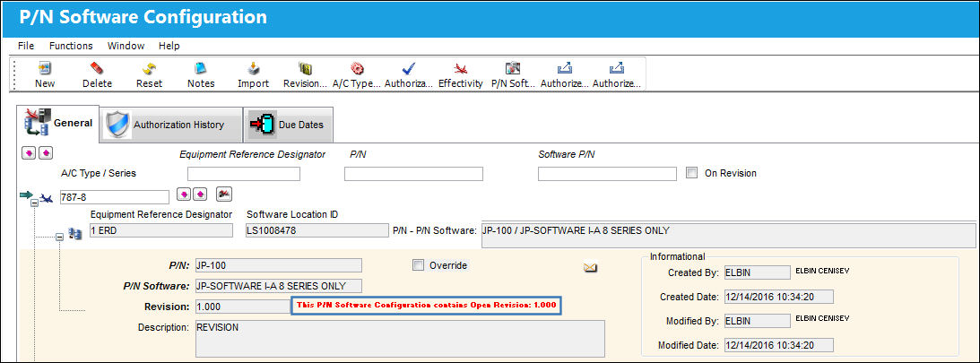Image resolution: width=980 pixels, height=363 pixels.
Task: Click the A/C Type / Series label
Action: (x=98, y=173)
